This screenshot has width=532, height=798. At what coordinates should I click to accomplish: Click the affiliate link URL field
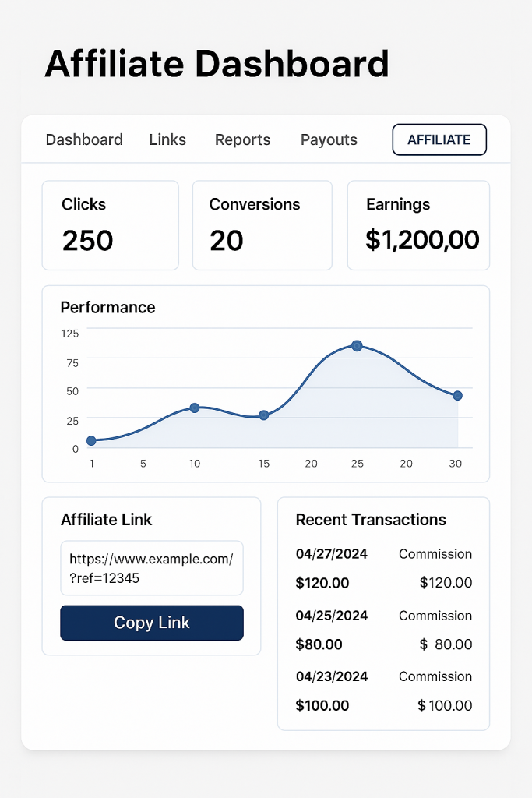coord(152,568)
